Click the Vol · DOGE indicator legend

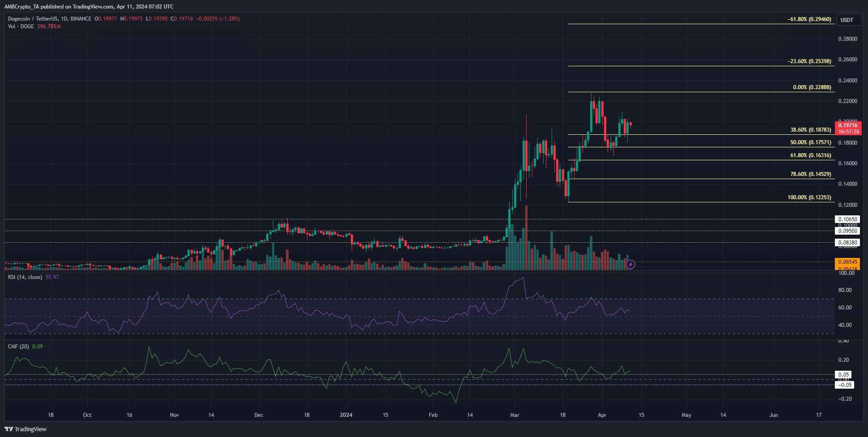pos(21,26)
